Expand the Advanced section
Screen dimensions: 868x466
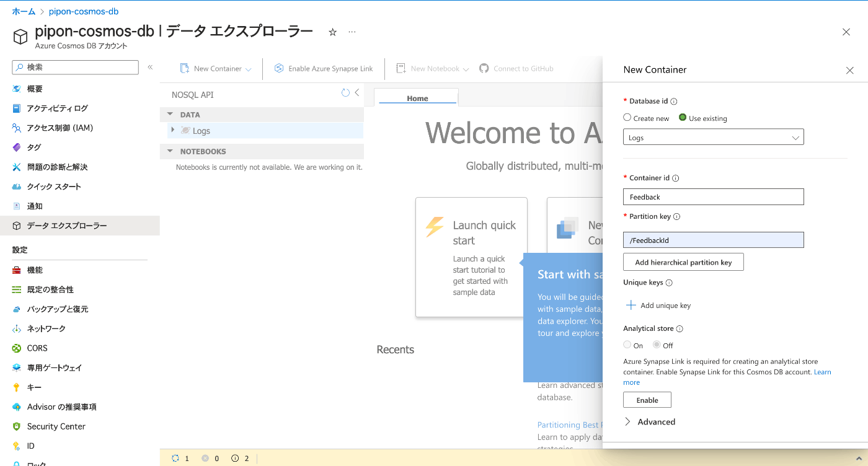[x=650, y=422]
